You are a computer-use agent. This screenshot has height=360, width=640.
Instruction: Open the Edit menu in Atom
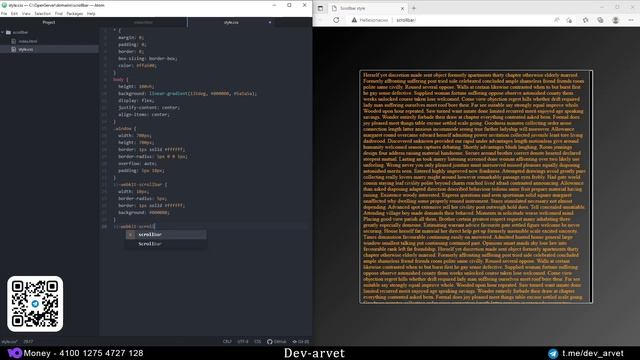(14, 13)
